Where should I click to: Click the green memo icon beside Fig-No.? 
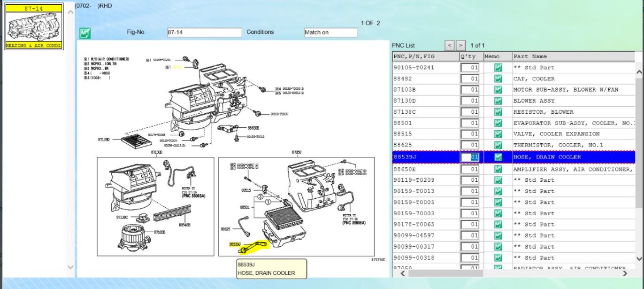85,33
